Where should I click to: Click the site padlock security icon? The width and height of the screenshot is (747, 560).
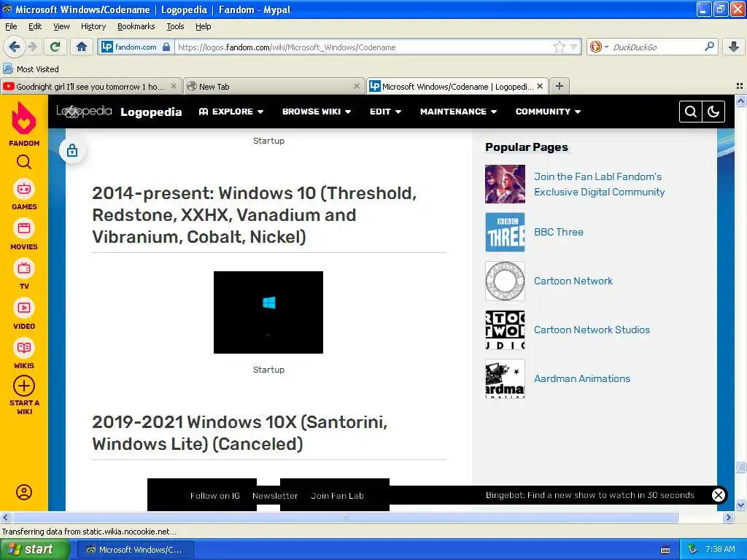166,47
